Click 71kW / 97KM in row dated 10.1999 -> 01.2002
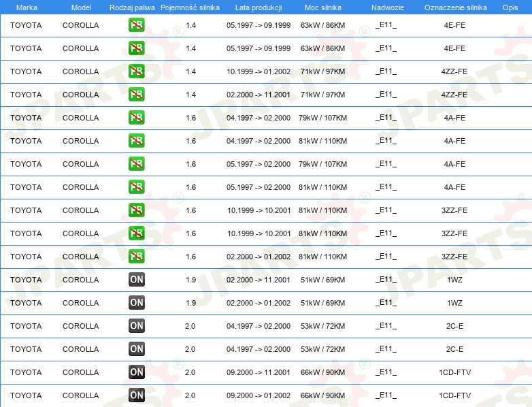 pos(322,71)
